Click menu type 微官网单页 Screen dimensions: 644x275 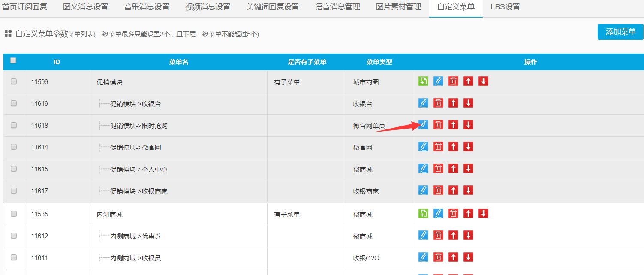[369, 126]
